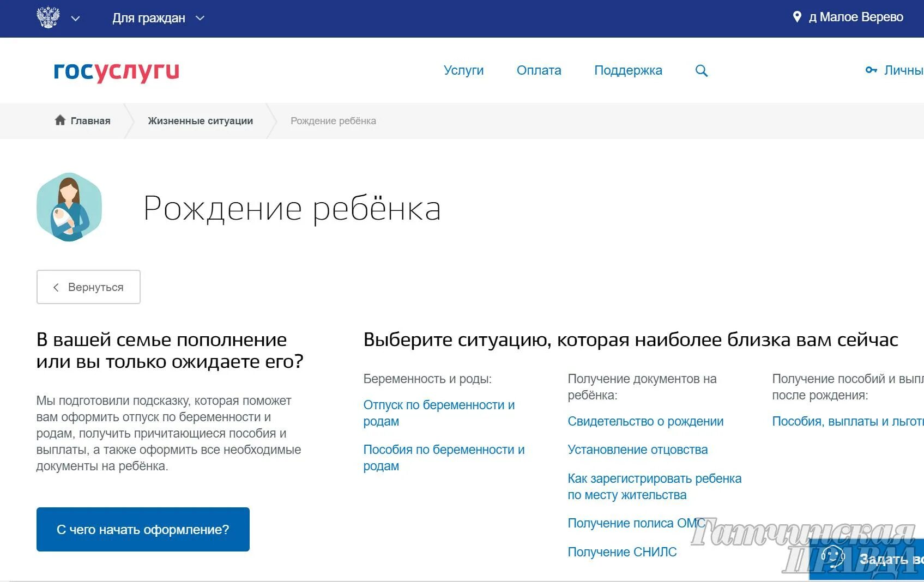Image resolution: width=924 pixels, height=582 pixels.
Task: Click the location pin icon
Action: point(797,17)
